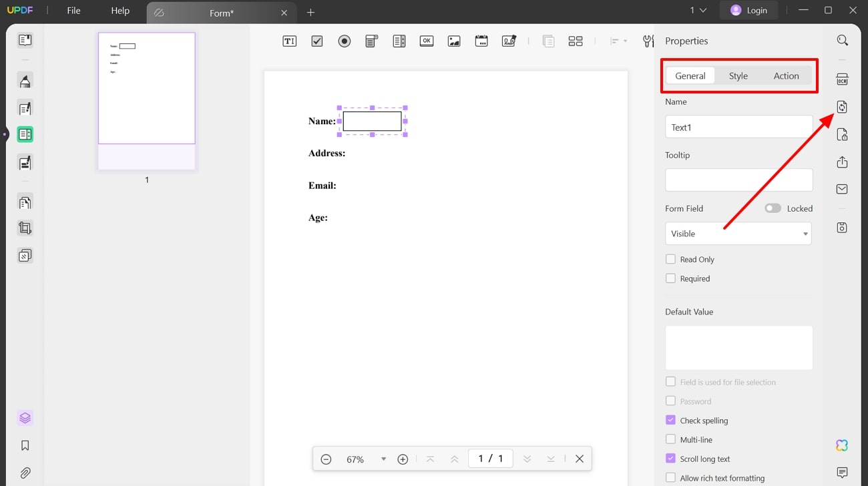Select the Radio Button form tool
The image size is (868, 486).
tap(345, 41)
